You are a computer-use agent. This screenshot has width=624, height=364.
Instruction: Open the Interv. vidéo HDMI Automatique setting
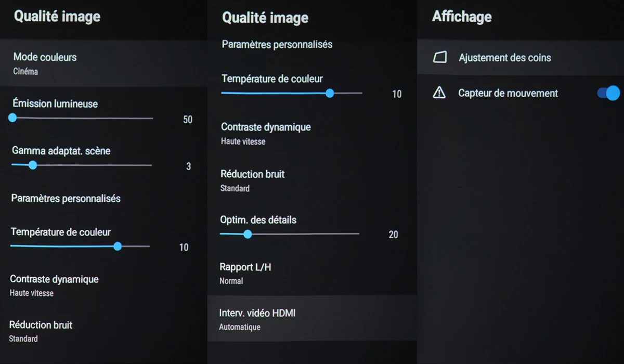click(312, 319)
